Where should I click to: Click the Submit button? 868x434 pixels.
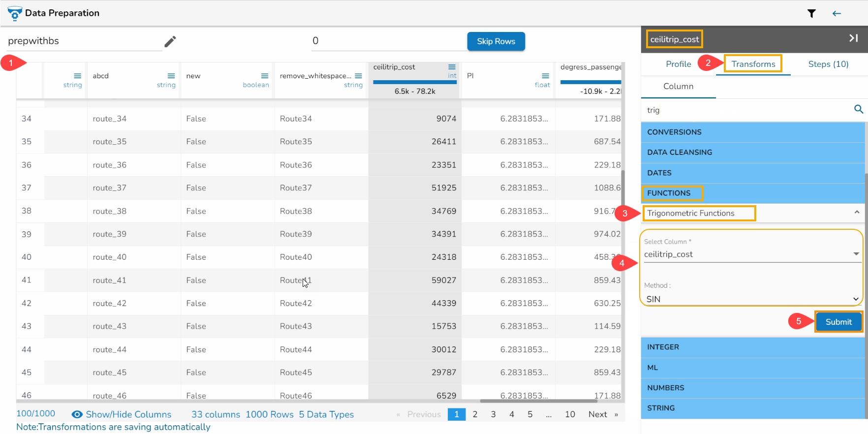click(x=838, y=322)
